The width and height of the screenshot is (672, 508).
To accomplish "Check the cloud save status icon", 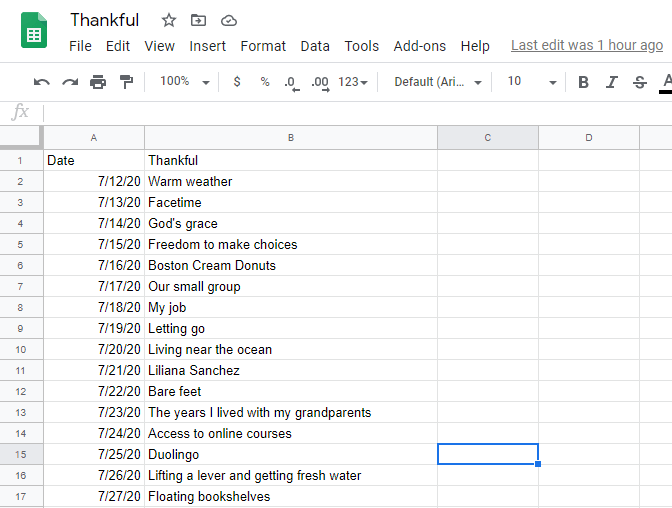I will [x=229, y=20].
